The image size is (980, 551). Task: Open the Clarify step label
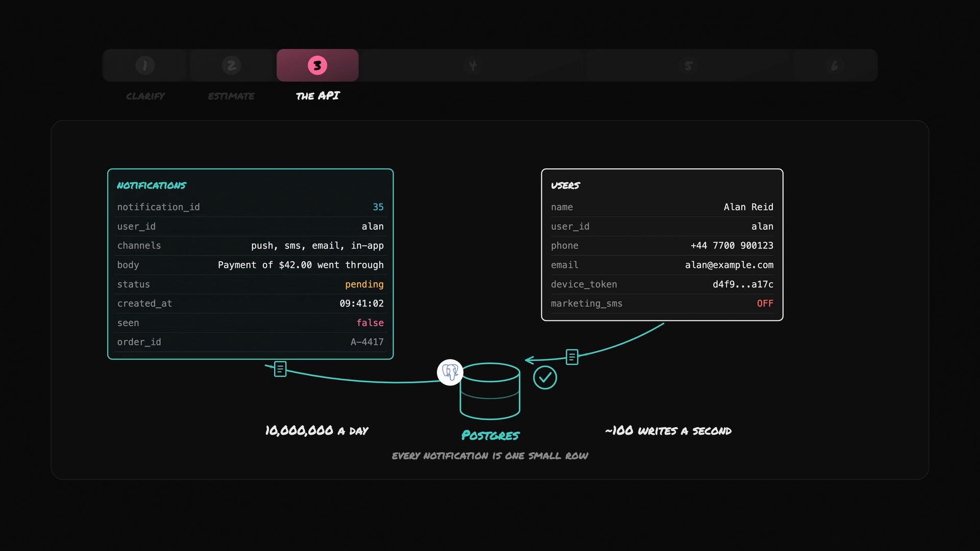pyautogui.click(x=145, y=96)
